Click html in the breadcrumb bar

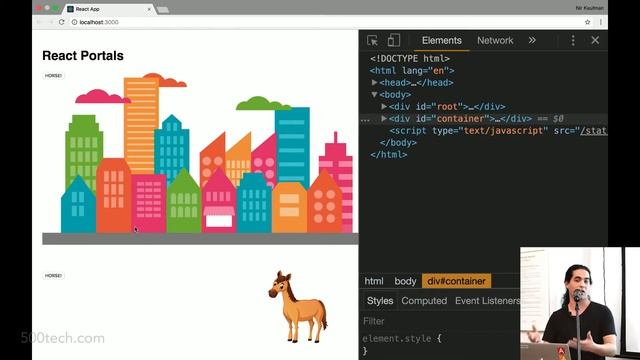(x=374, y=281)
